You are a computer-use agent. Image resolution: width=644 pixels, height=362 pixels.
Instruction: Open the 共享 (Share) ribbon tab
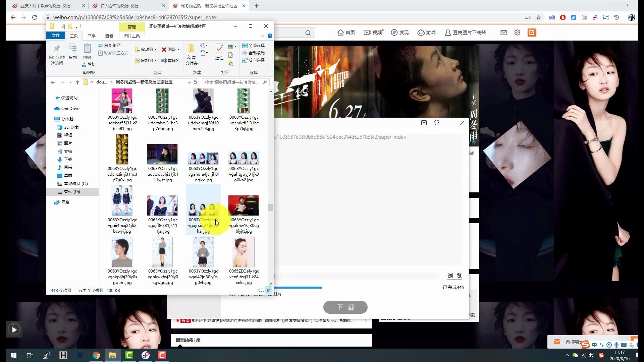(x=91, y=36)
